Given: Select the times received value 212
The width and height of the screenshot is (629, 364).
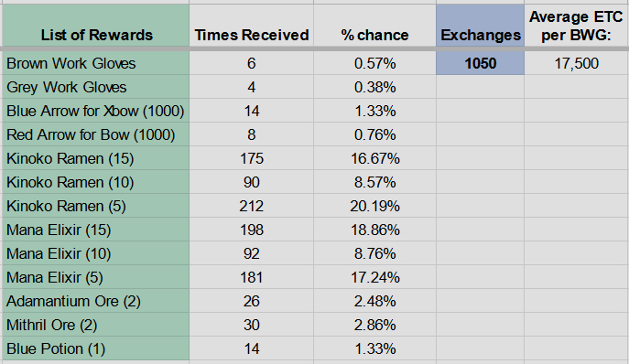Looking at the screenshot, I should click(x=252, y=206).
